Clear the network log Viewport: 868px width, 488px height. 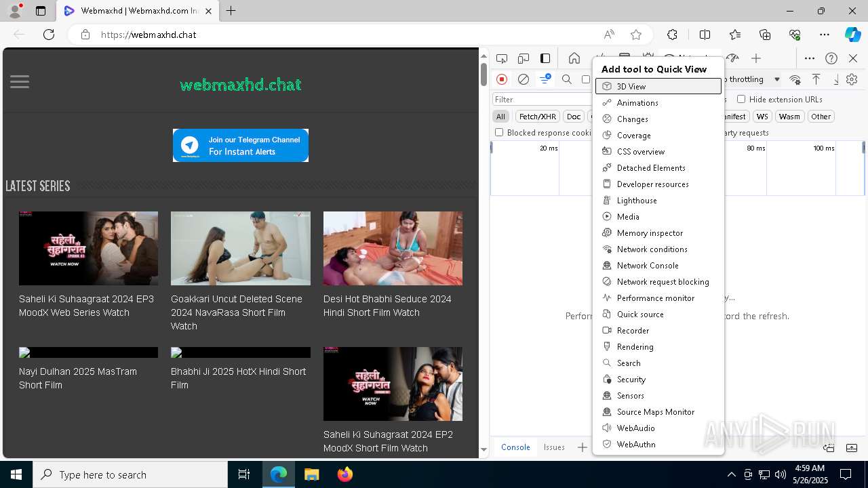click(x=524, y=79)
